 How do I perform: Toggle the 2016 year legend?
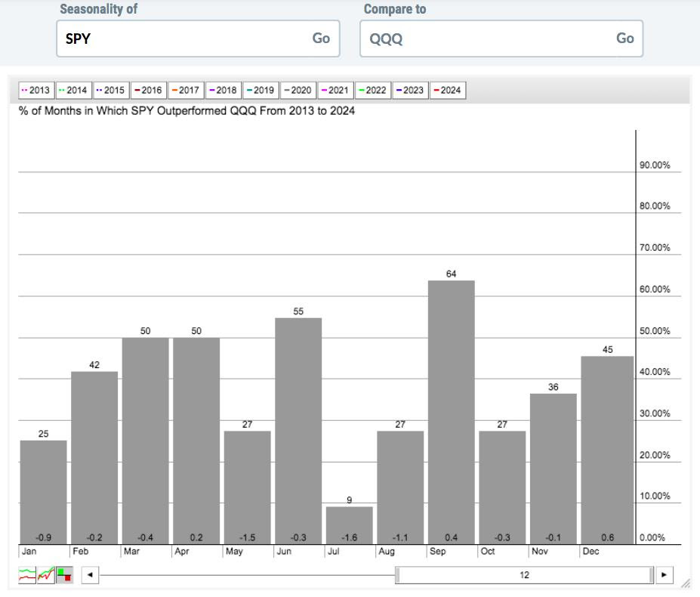(149, 90)
